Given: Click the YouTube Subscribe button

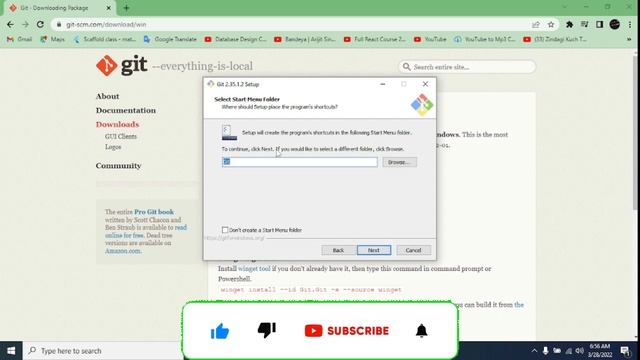Looking at the screenshot, I should 347,331.
